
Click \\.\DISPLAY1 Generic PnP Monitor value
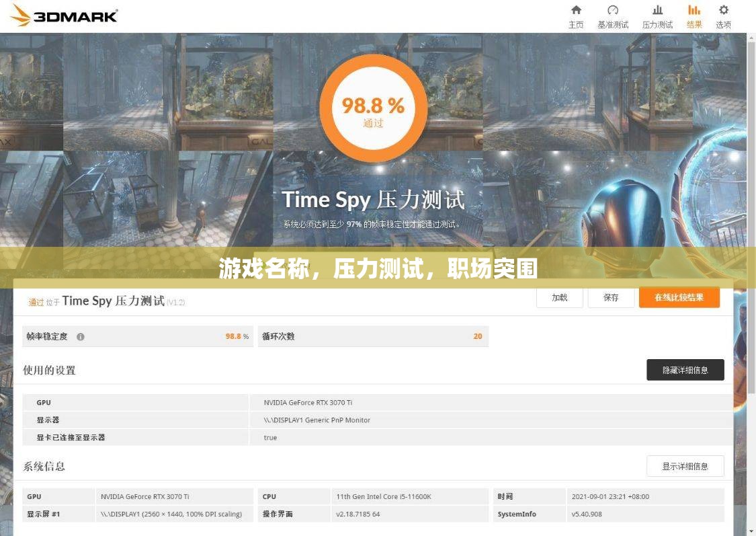tap(317, 420)
